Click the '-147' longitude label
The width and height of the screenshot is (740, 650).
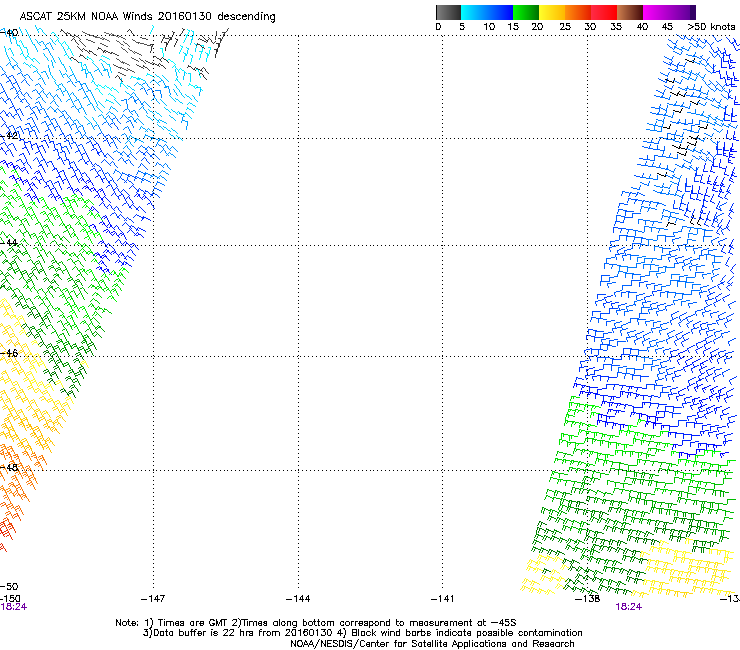[x=153, y=599]
